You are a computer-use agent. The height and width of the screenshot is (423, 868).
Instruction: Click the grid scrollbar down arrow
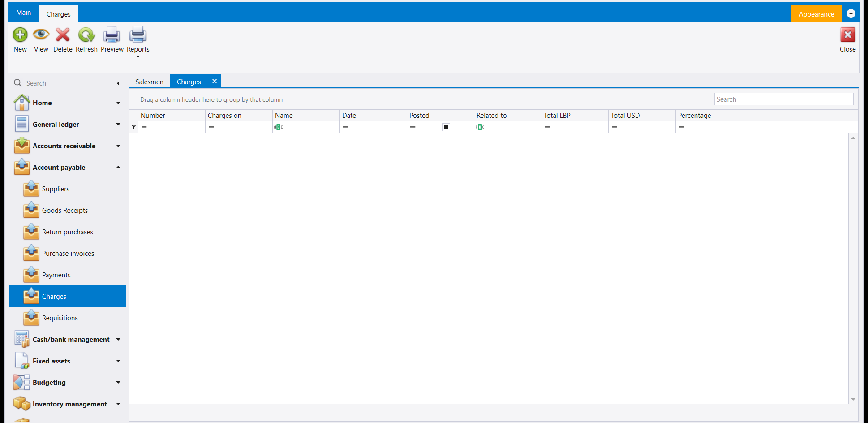point(853,399)
